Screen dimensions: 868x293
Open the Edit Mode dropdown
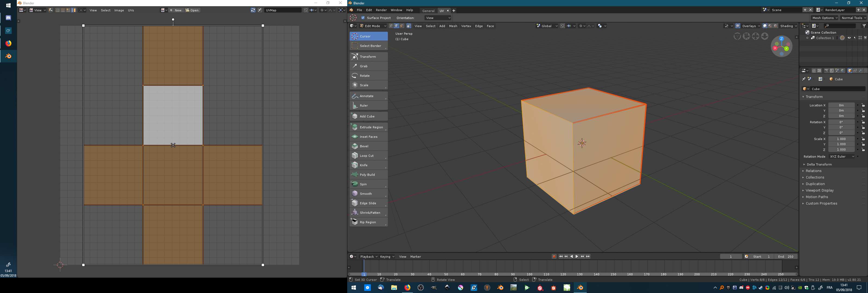coord(373,26)
